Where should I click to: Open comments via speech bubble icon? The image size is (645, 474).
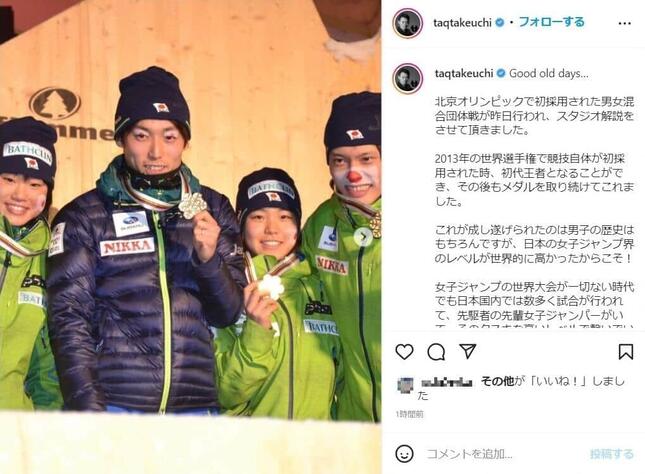(436, 352)
